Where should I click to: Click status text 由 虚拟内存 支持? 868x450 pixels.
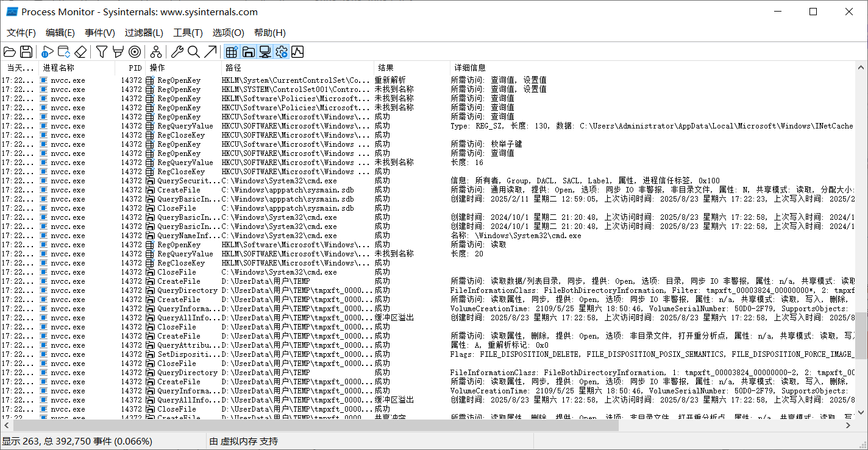[x=244, y=441]
